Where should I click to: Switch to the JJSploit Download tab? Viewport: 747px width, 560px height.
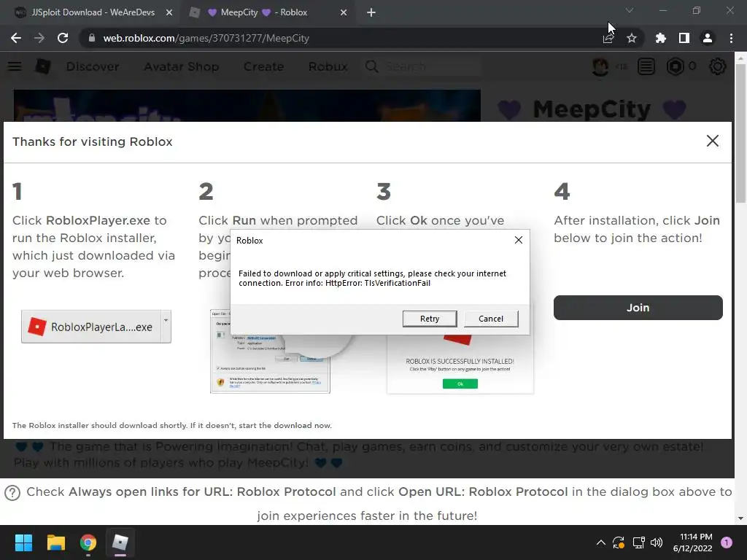tap(93, 12)
